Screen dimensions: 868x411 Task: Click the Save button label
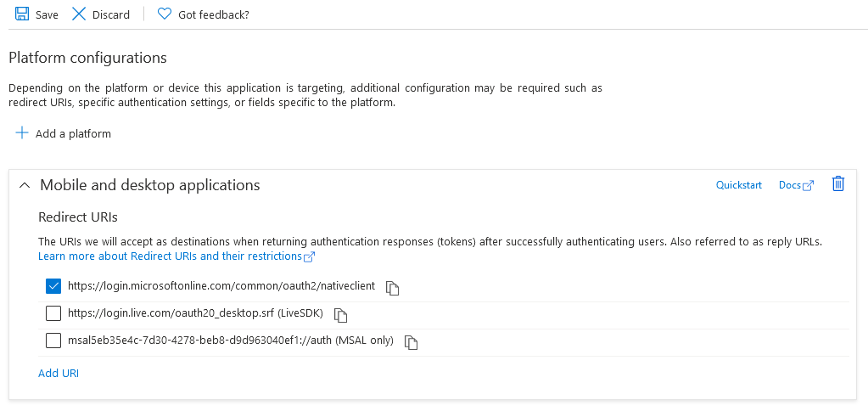click(47, 15)
